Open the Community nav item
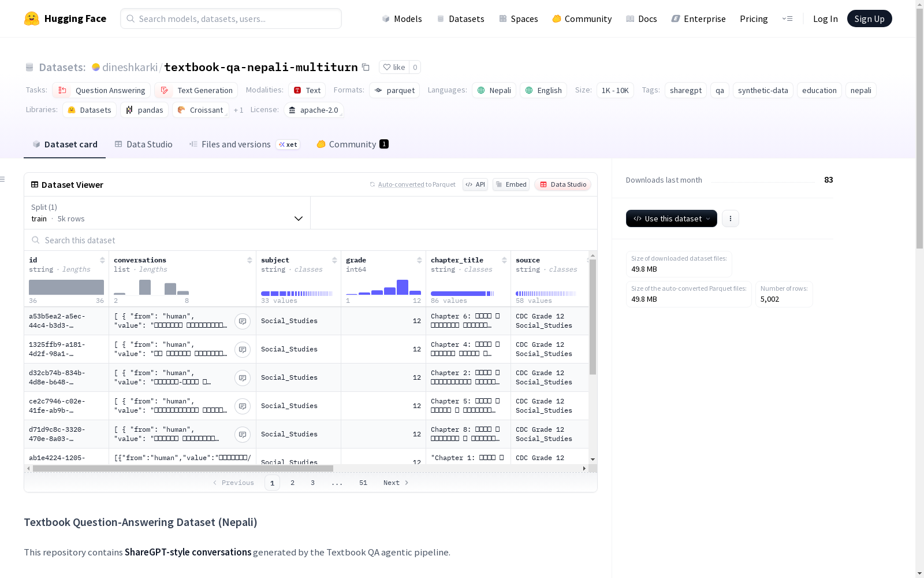 pos(582,18)
